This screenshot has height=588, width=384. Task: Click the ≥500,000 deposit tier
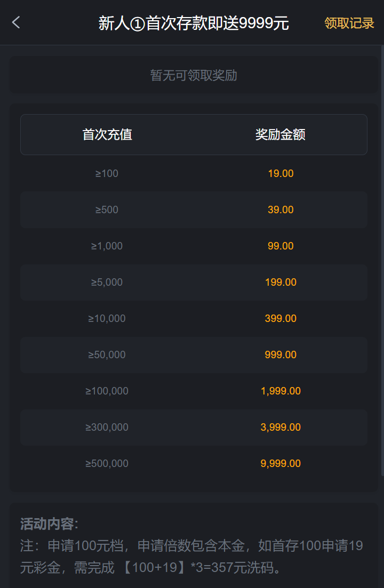pyautogui.click(x=107, y=463)
